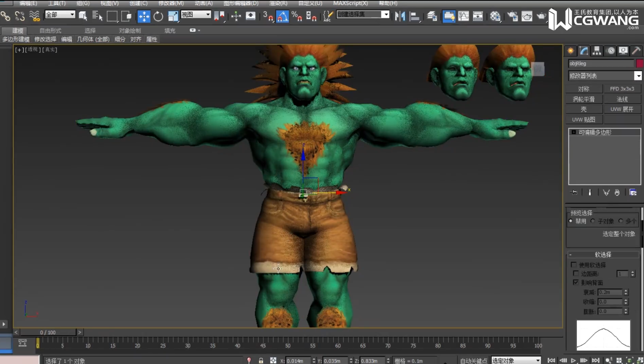This screenshot has width=644, height=364.
Task: Open Rendered Frame Window icon
Action: coord(527,16)
